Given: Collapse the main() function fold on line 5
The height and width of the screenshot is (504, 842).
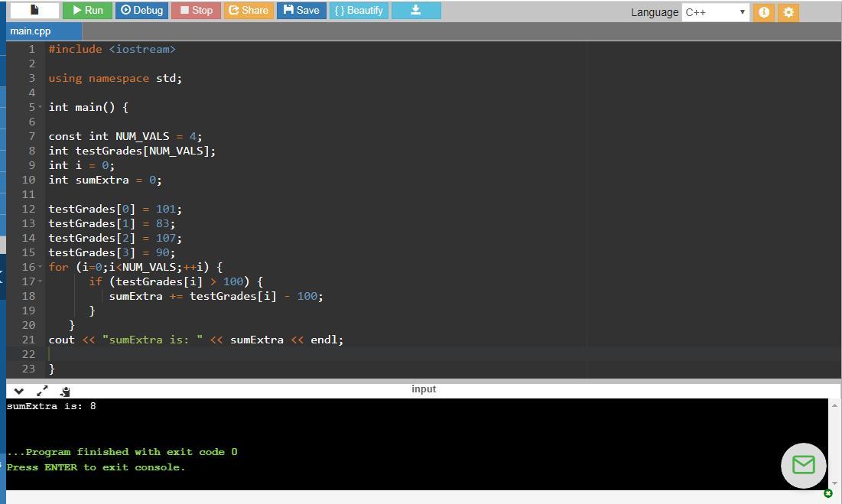Looking at the screenshot, I should 40,108.
